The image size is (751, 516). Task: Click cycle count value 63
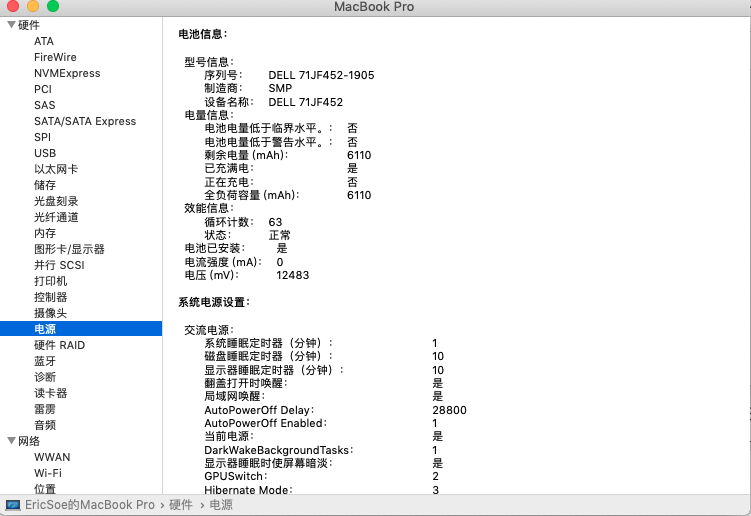[275, 222]
